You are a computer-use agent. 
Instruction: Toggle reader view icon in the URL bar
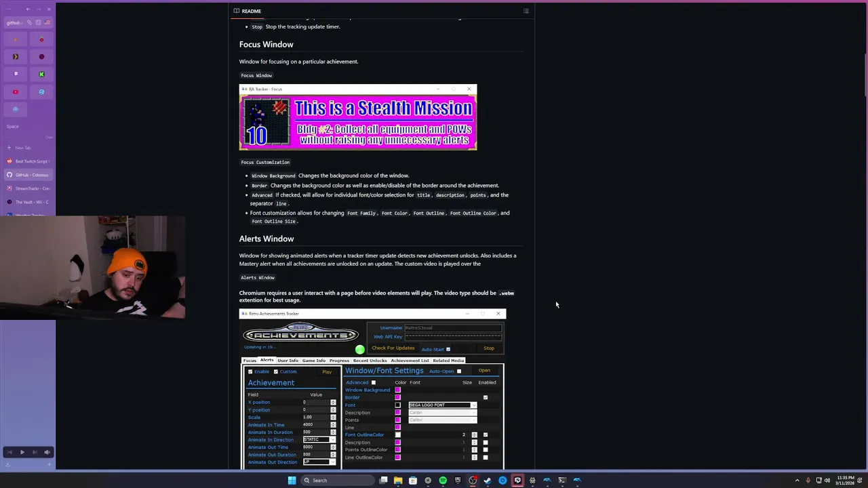pos(39,22)
